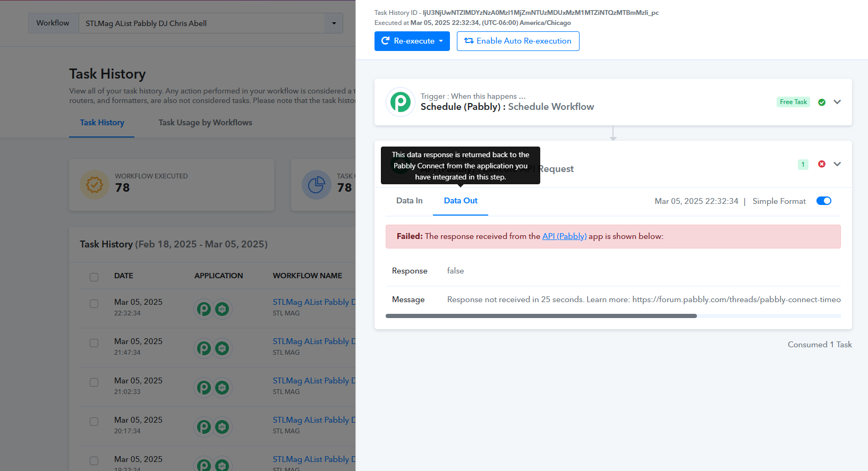Click API app icon in 21:02:33 row
This screenshot has height=471, width=868.
[x=222, y=387]
